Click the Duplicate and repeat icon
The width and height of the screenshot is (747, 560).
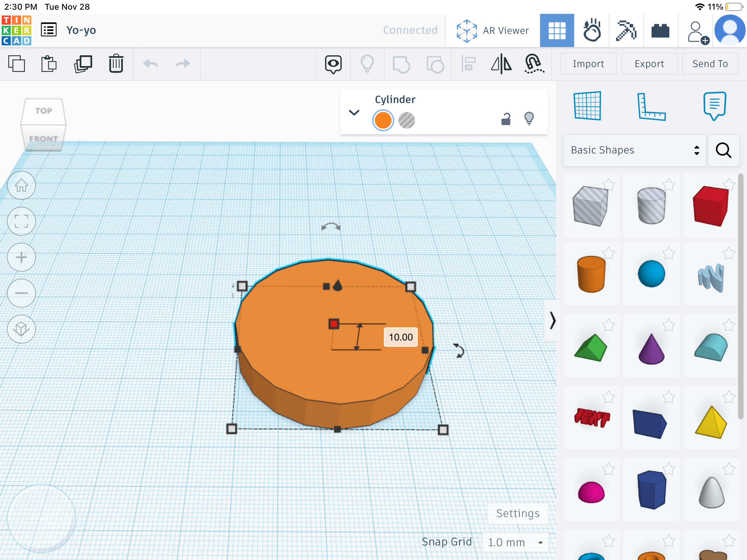83,64
